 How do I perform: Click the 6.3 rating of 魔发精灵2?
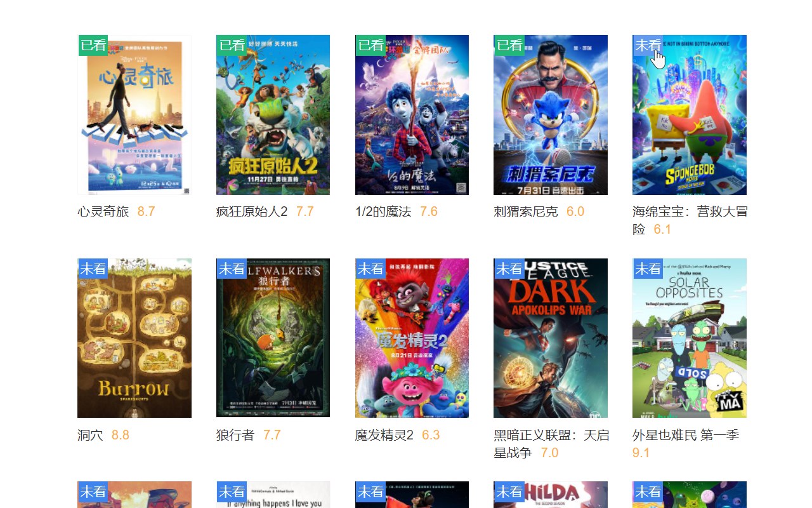(x=431, y=435)
